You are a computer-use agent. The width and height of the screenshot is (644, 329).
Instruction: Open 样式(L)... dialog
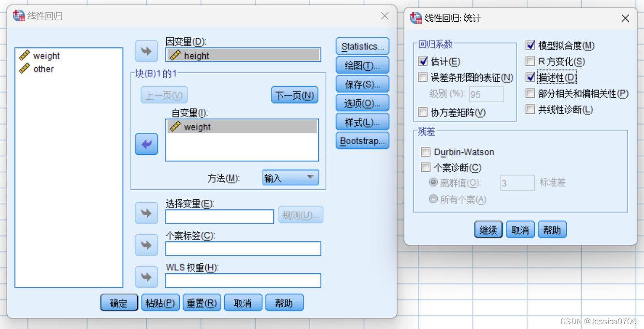pyautogui.click(x=362, y=122)
